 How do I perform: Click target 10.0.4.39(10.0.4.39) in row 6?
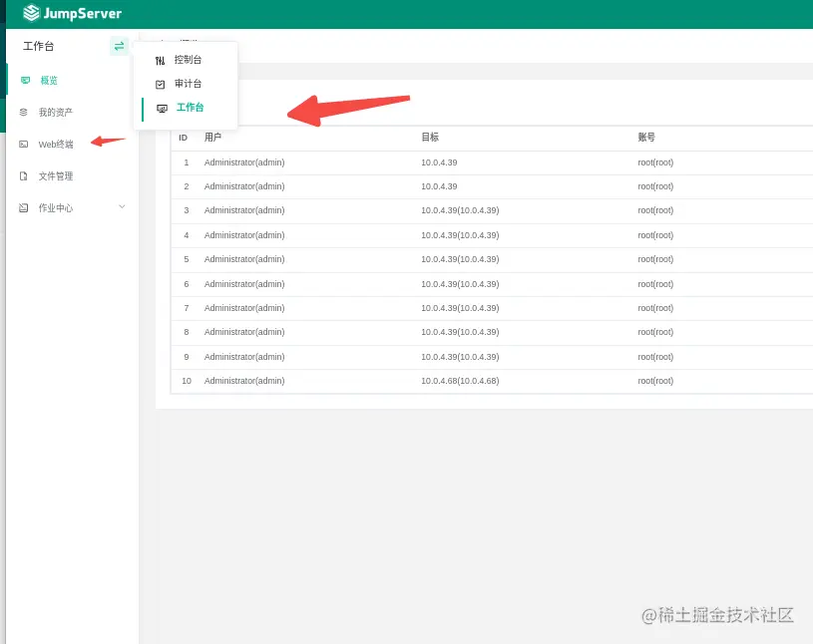pos(460,284)
